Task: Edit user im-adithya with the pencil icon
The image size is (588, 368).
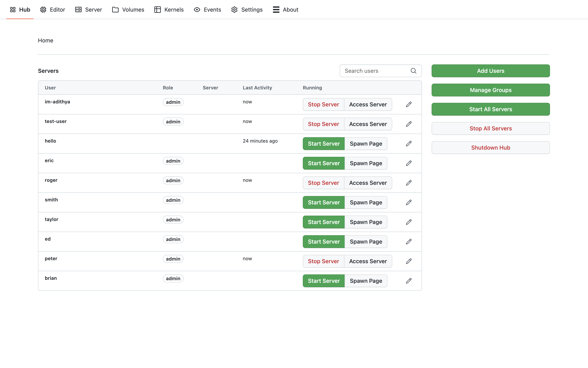Action: tap(409, 104)
